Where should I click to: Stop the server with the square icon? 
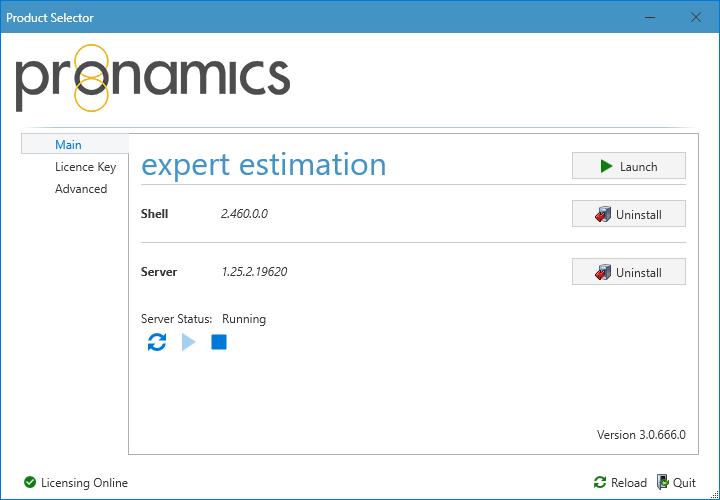[x=219, y=343]
